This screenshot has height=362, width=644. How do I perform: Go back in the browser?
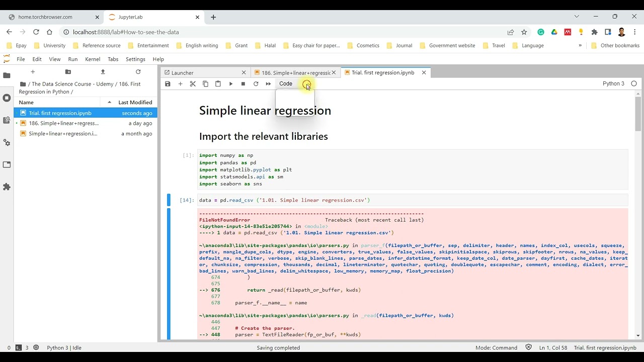(9, 32)
